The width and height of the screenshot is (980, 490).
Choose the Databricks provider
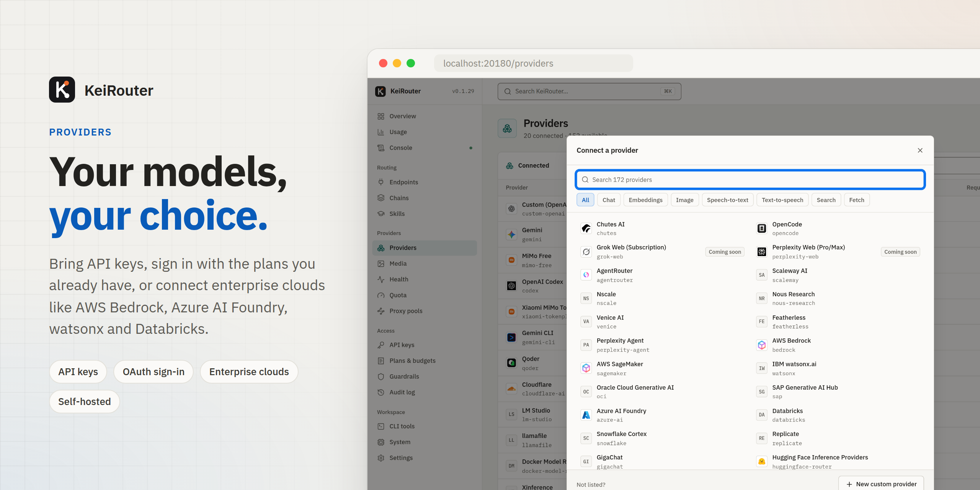838,415
